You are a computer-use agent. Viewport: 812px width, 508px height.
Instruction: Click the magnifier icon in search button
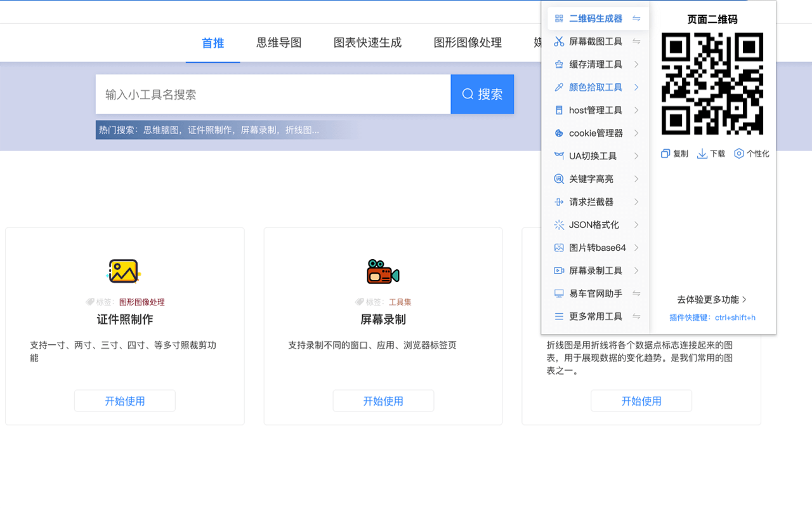[468, 94]
